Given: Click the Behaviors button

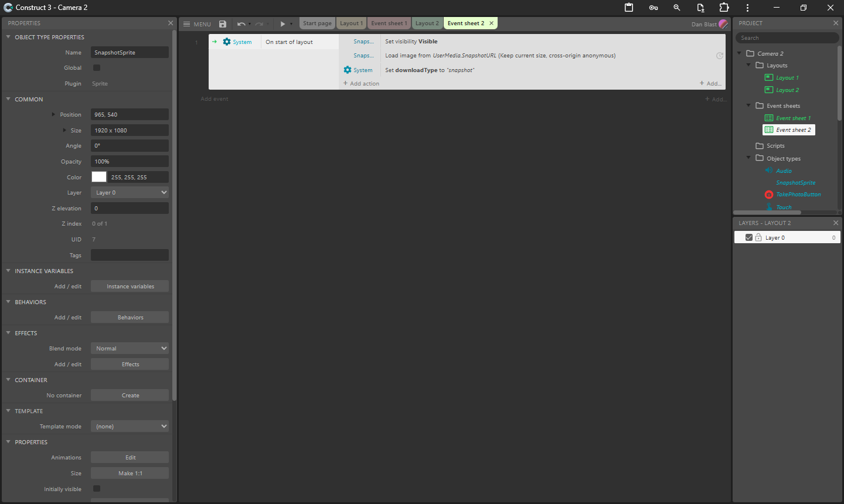Looking at the screenshot, I should coord(130,317).
